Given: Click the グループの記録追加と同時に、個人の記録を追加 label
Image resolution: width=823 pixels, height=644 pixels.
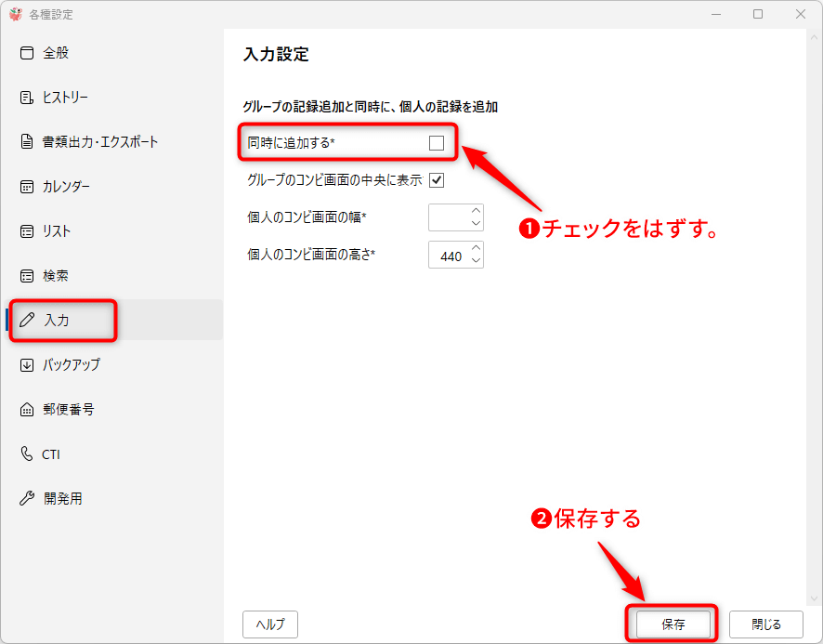Looking at the screenshot, I should tap(370, 107).
